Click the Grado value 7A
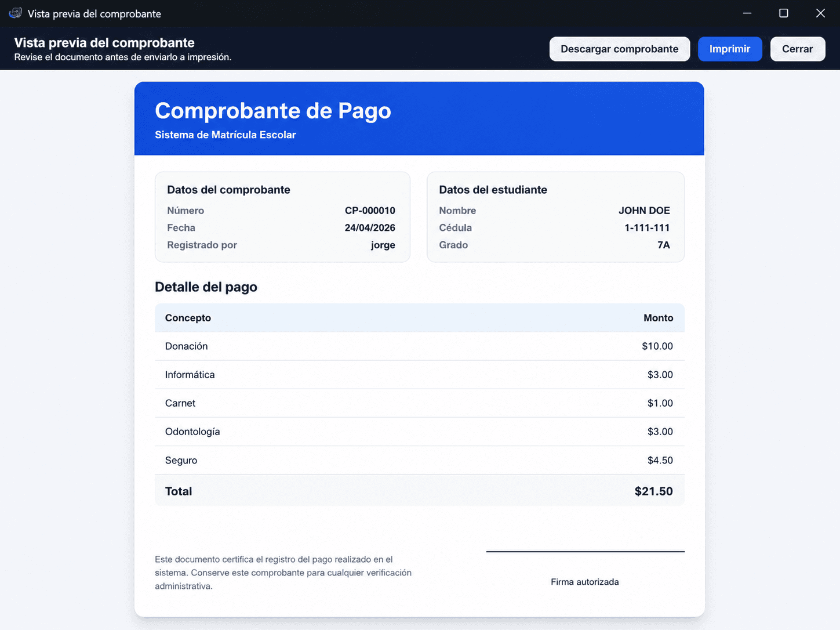This screenshot has height=630, width=840. [664, 245]
